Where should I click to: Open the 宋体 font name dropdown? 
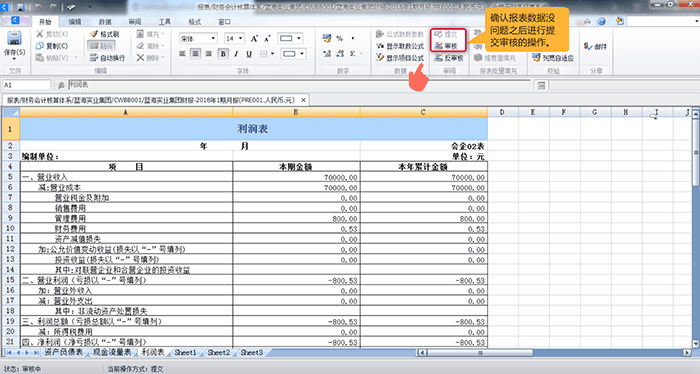[x=213, y=38]
